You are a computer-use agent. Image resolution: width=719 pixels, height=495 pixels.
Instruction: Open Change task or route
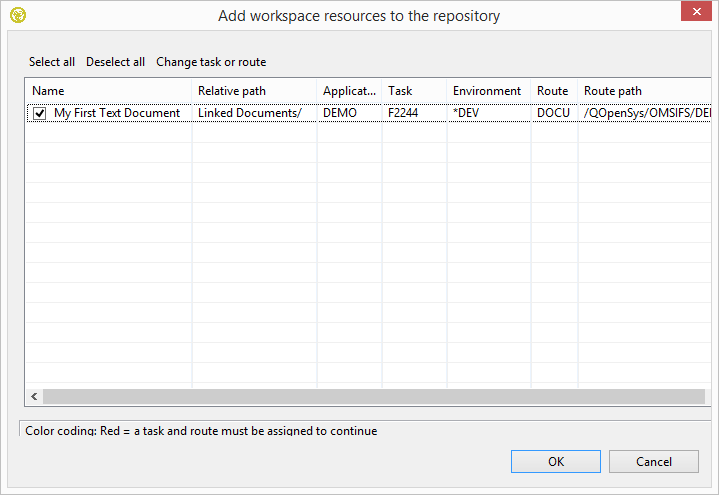(x=211, y=62)
